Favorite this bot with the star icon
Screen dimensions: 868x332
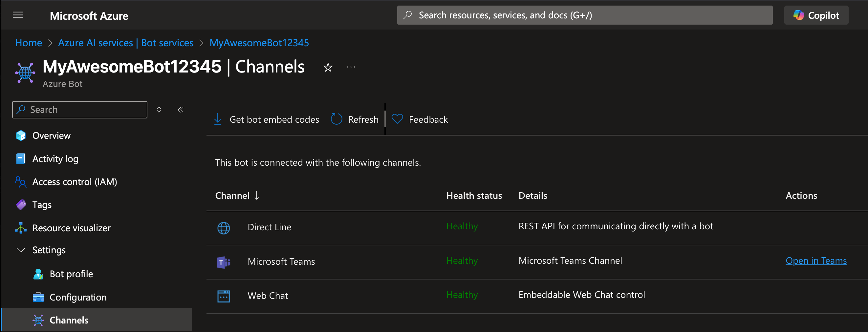(328, 67)
